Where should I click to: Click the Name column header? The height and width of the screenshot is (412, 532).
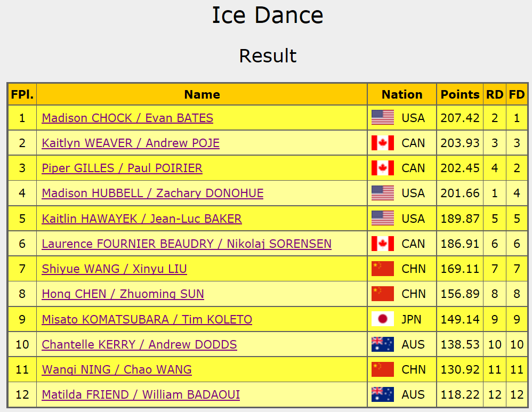(x=202, y=94)
